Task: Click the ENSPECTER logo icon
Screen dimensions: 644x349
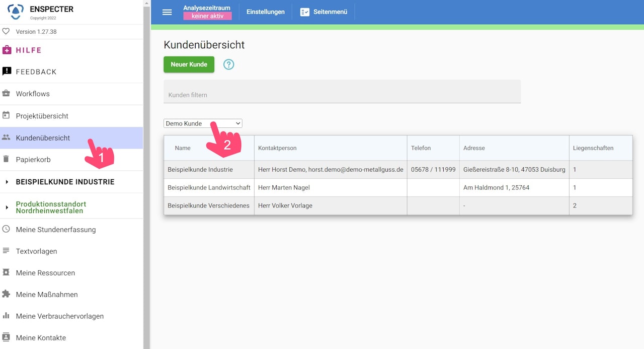Action: (16, 11)
